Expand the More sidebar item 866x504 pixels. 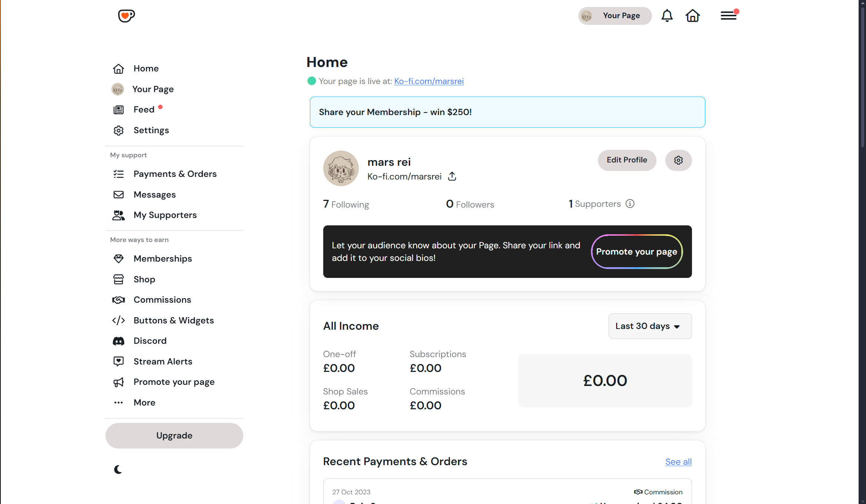coord(144,403)
